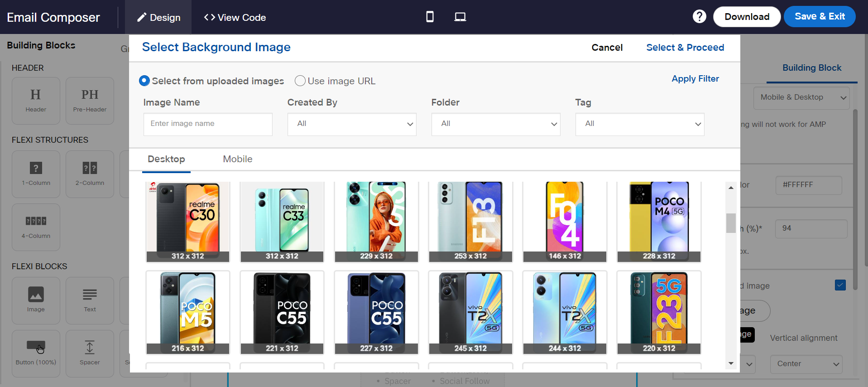The width and height of the screenshot is (868, 387).
Task: Select the Samsung F13 image thumbnail
Action: point(470,221)
